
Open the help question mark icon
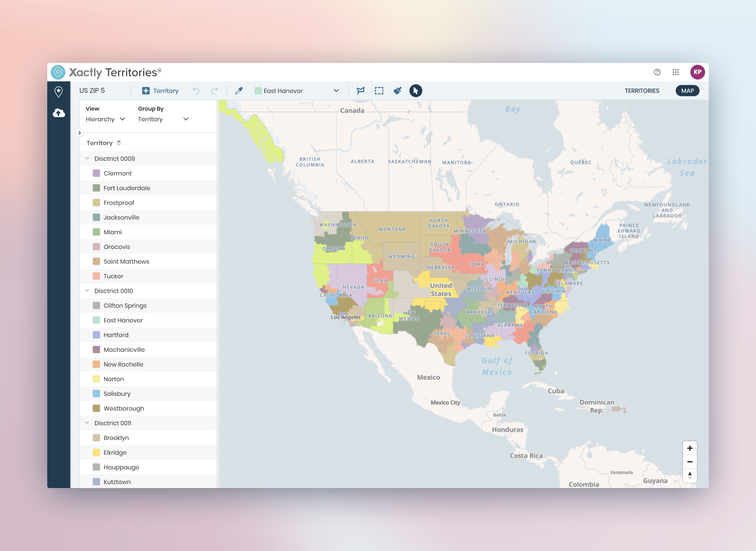(x=657, y=72)
